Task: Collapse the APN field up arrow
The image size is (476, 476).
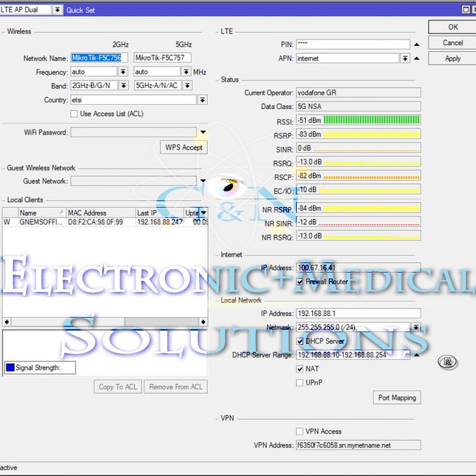Action: coord(416,58)
